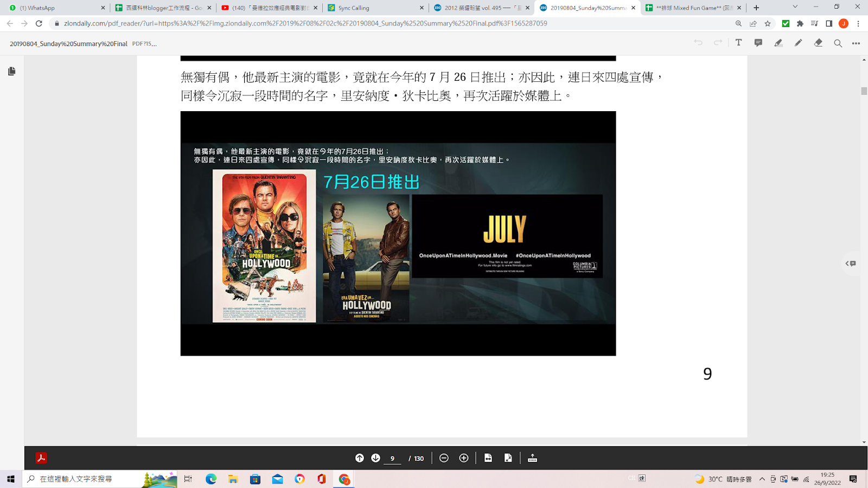Open the media control button
This screenshot has height=488, width=868.
814,23
